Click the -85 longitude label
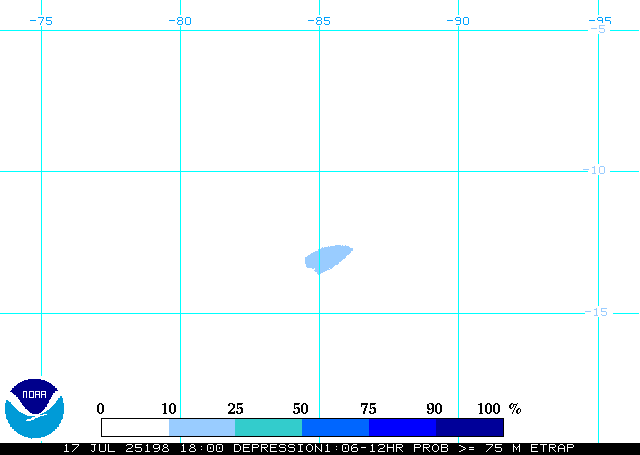Viewport: 640px width, 455px height. point(319,21)
